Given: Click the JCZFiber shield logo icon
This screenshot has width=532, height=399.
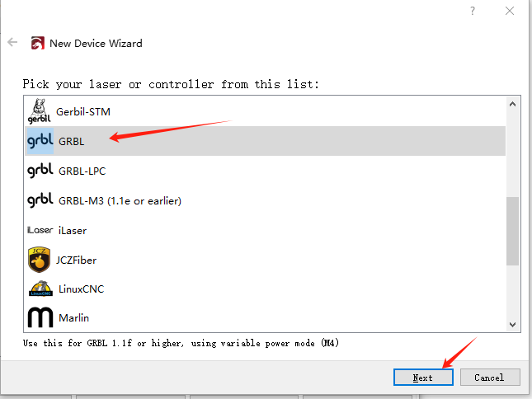Looking at the screenshot, I should pyautogui.click(x=39, y=260).
